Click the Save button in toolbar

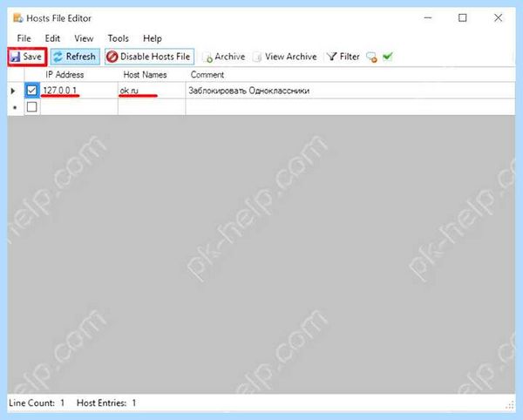(27, 57)
